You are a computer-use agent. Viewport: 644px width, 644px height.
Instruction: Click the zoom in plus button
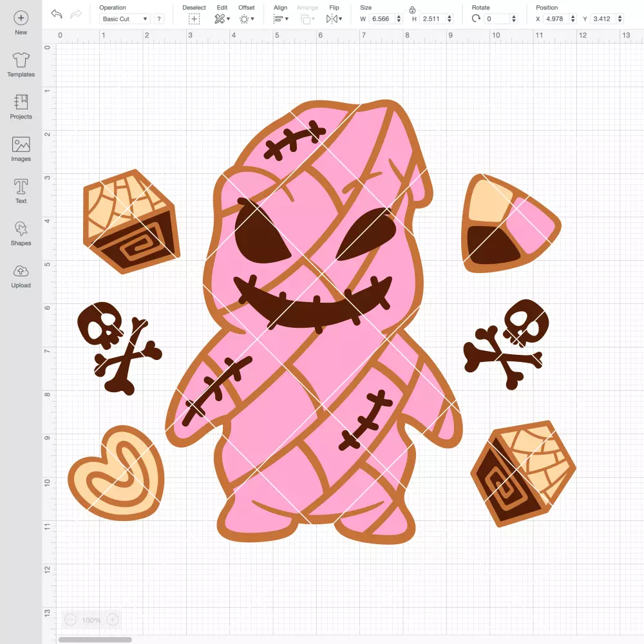[x=113, y=620]
